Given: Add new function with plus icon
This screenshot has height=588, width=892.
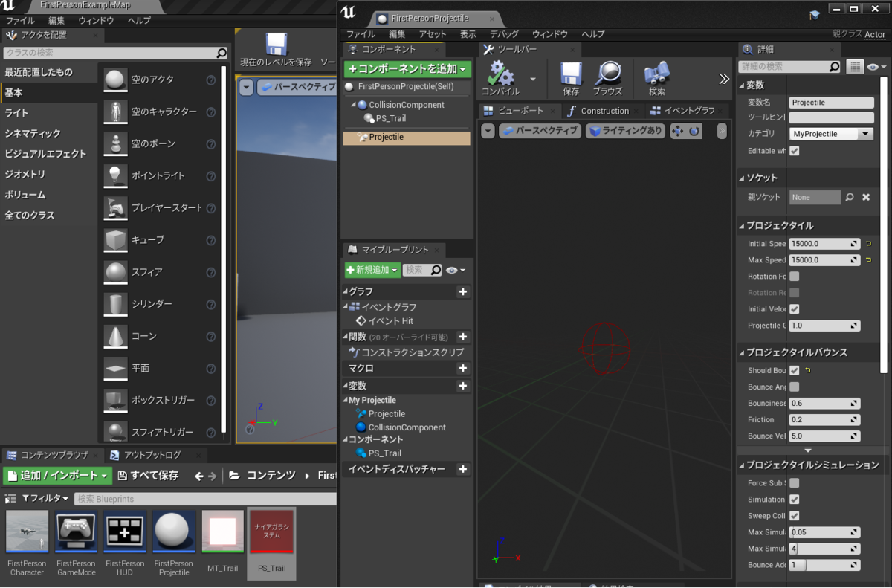Looking at the screenshot, I should pos(462,337).
